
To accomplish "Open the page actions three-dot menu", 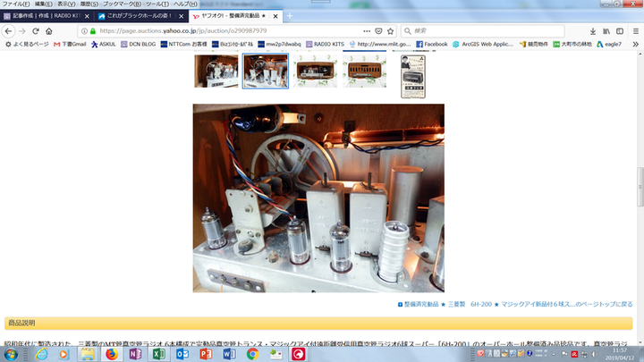I will point(367,30).
